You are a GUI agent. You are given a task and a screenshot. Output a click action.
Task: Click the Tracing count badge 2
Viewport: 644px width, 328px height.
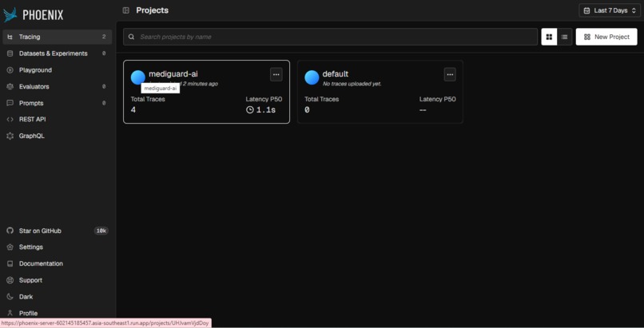104,37
